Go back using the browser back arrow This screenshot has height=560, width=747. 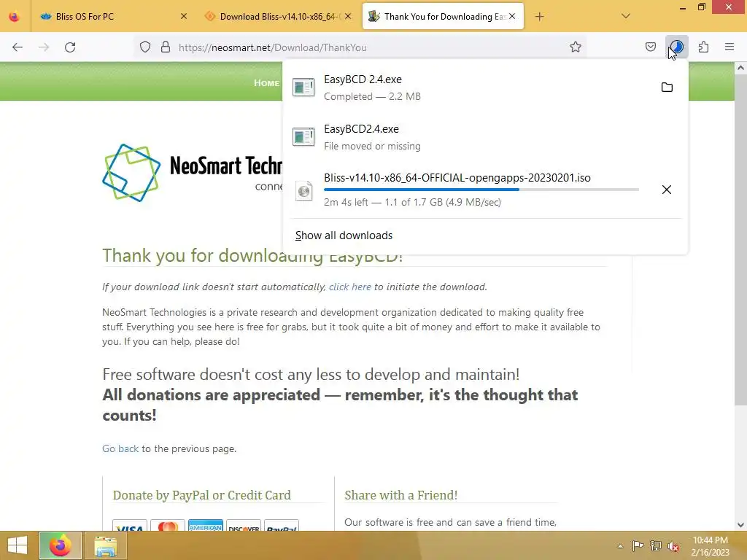click(x=18, y=47)
